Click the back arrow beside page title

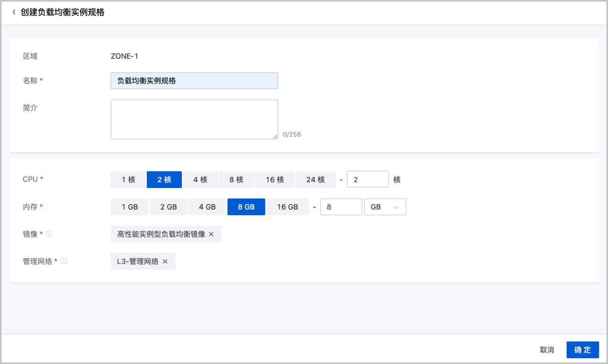click(x=14, y=12)
